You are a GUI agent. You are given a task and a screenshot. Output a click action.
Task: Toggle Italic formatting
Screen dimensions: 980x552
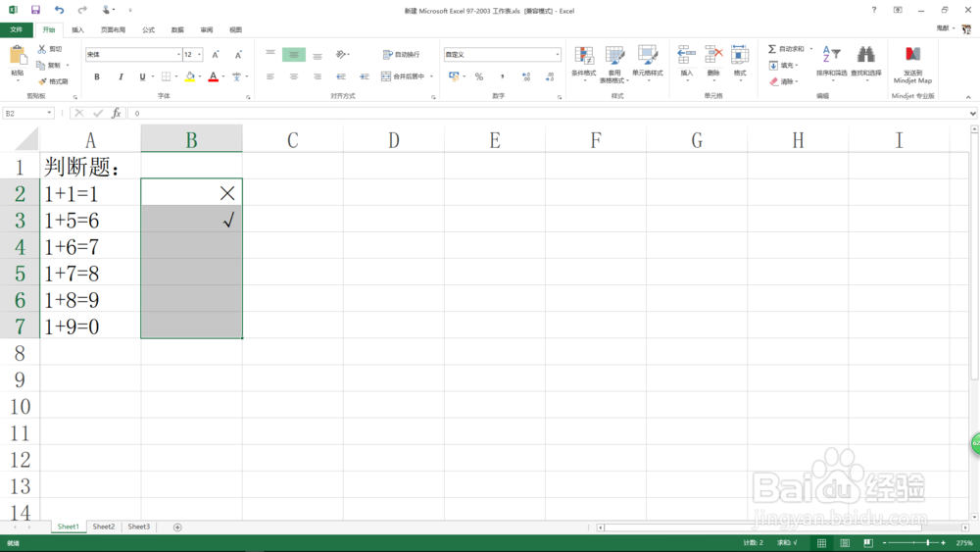[x=121, y=76]
